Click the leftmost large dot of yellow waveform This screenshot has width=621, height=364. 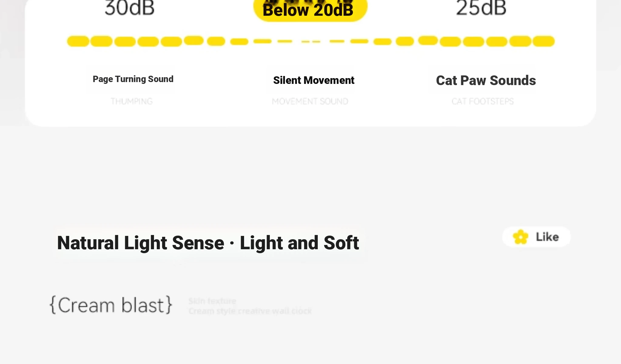pyautogui.click(x=78, y=41)
